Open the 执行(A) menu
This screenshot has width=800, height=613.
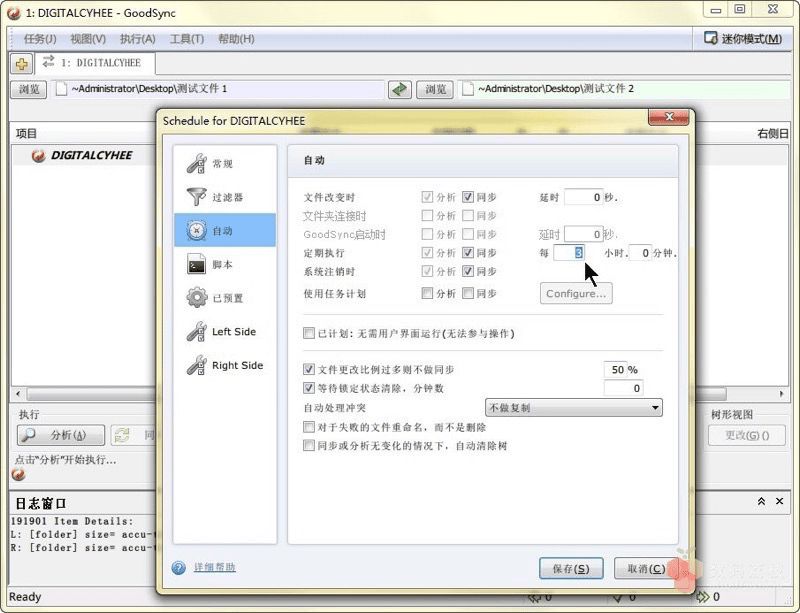click(137, 39)
